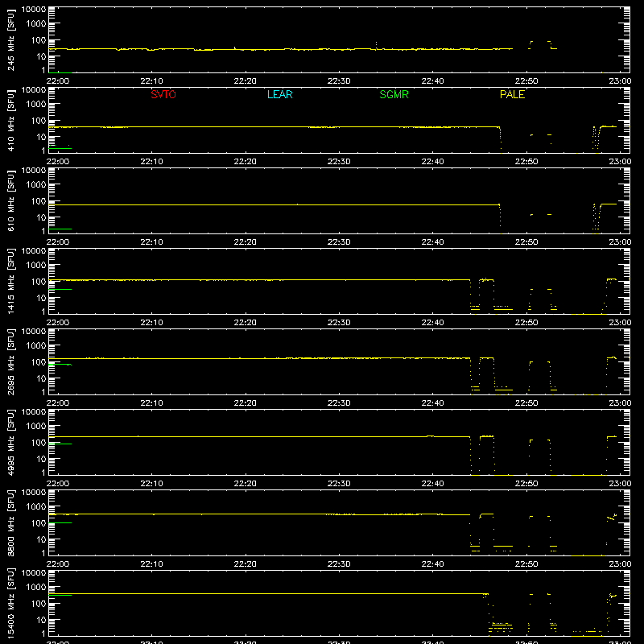Click the '100' tick of the 610 MHz panel
Screen dimensions: 644x644
click(39, 201)
